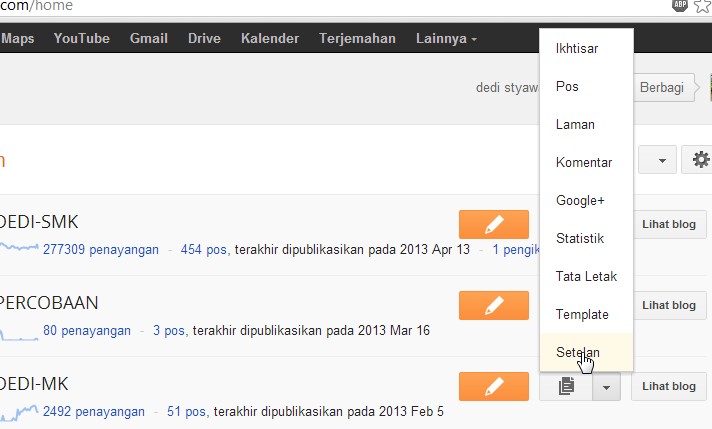The width and height of the screenshot is (712, 429).
Task: Open the DEDI-MK blog title
Action: point(34,384)
